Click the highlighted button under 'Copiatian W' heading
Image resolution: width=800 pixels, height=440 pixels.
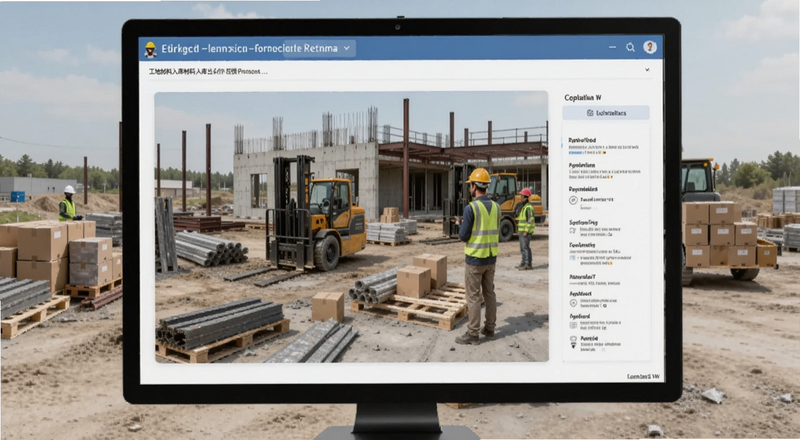pyautogui.click(x=606, y=113)
